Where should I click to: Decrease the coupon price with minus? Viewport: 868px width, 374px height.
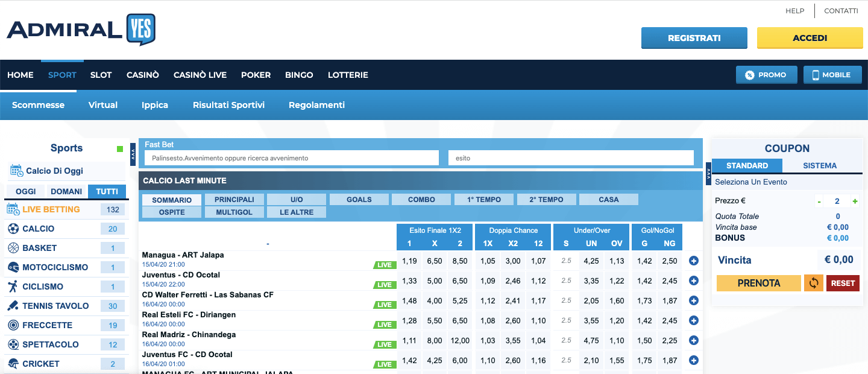[x=819, y=201]
